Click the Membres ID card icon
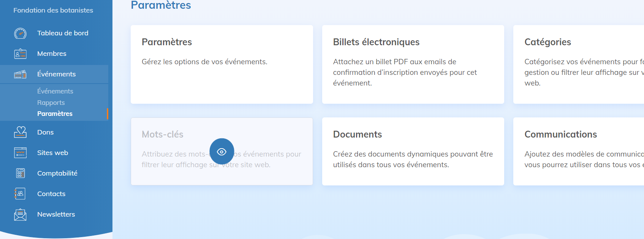 coord(20,54)
